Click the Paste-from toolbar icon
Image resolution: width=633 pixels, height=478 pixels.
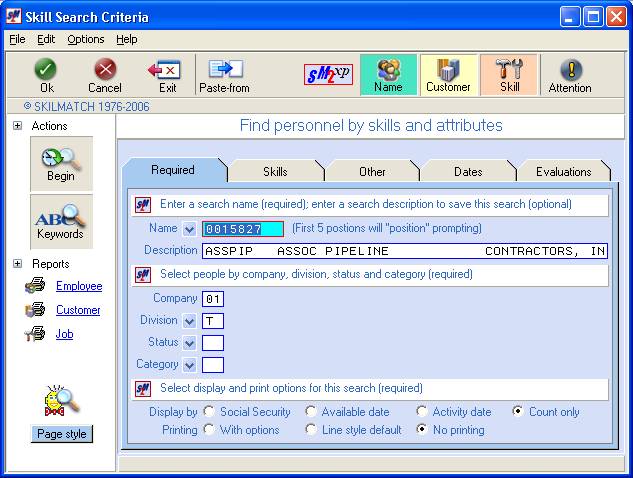click(226, 69)
